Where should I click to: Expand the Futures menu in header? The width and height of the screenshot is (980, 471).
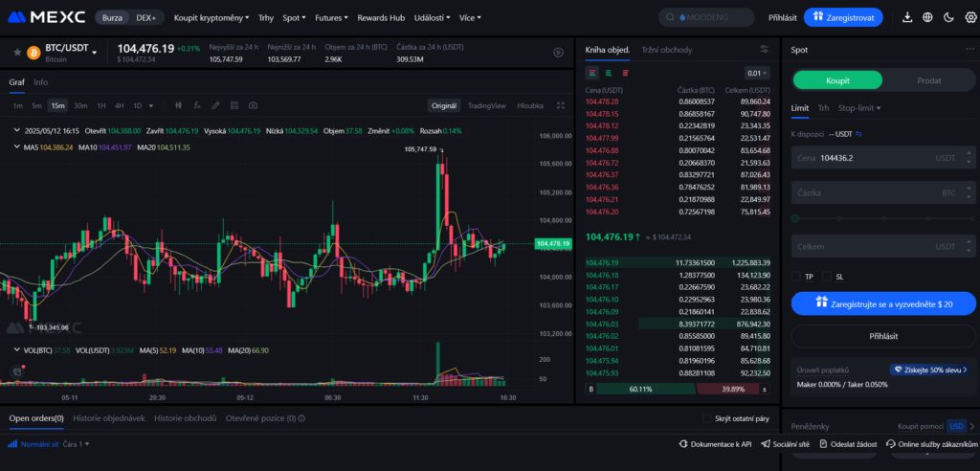point(331,17)
